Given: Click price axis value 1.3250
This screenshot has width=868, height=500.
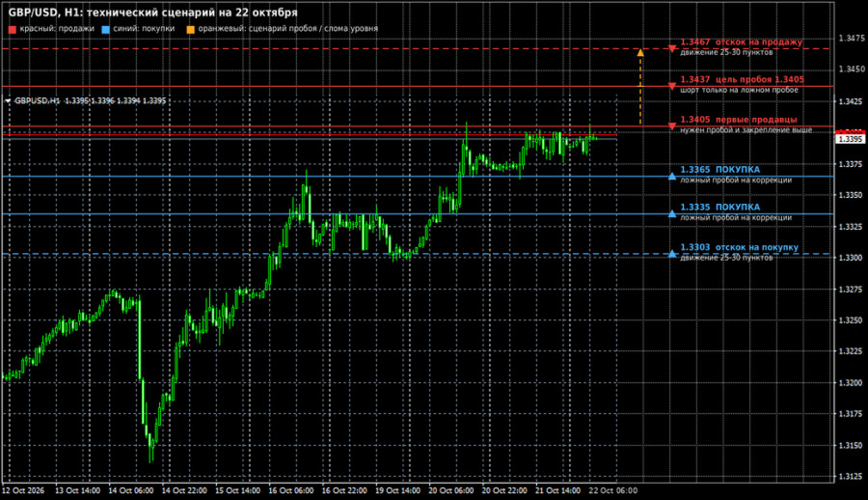Looking at the screenshot, I should pos(851,320).
